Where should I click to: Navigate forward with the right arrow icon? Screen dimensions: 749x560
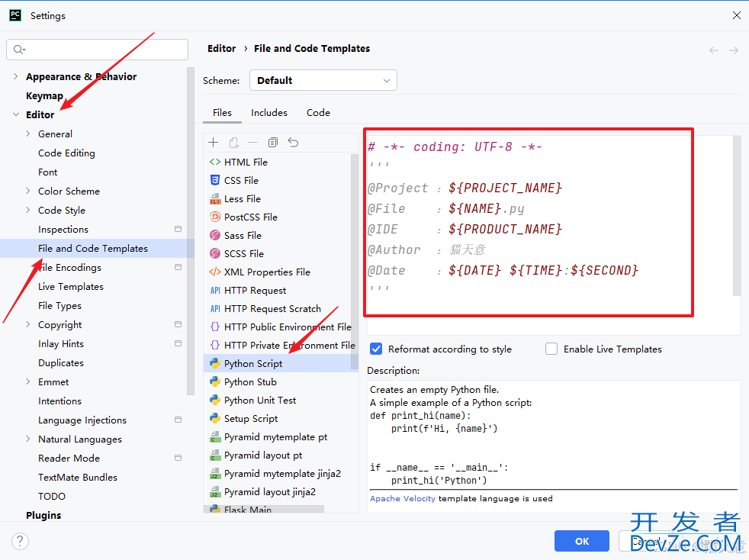pos(734,50)
